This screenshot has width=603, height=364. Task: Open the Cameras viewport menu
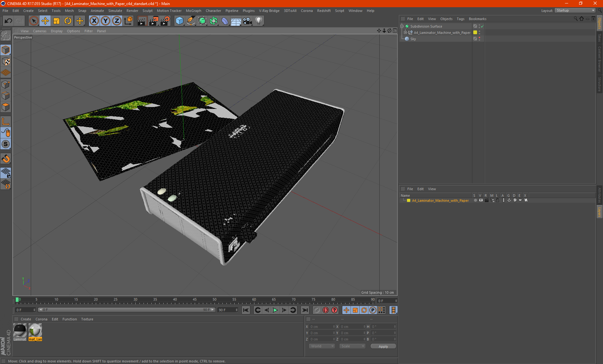[x=40, y=31]
